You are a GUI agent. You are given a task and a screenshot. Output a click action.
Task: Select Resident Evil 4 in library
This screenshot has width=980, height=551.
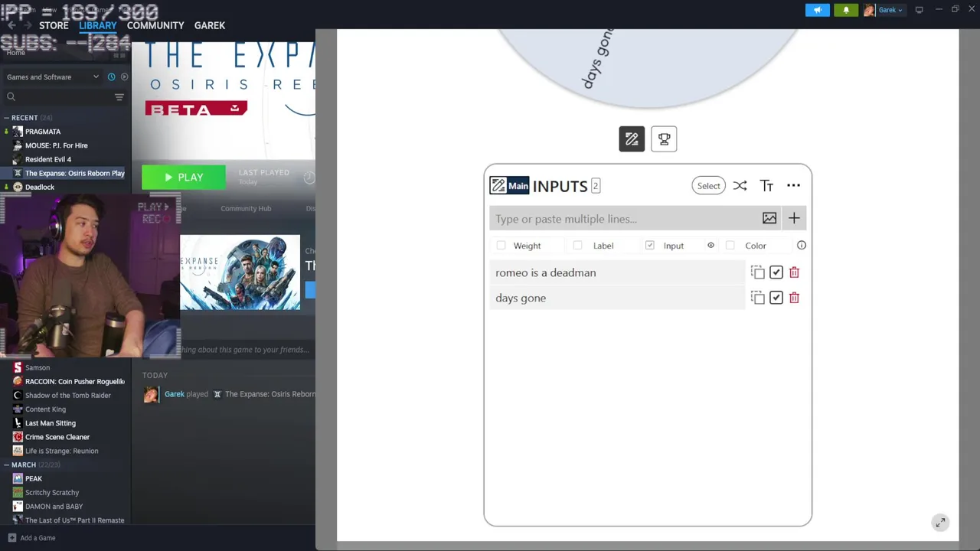pyautogui.click(x=48, y=159)
